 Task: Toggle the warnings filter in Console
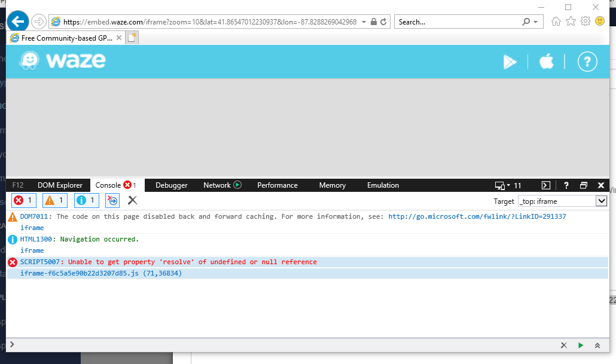click(55, 200)
